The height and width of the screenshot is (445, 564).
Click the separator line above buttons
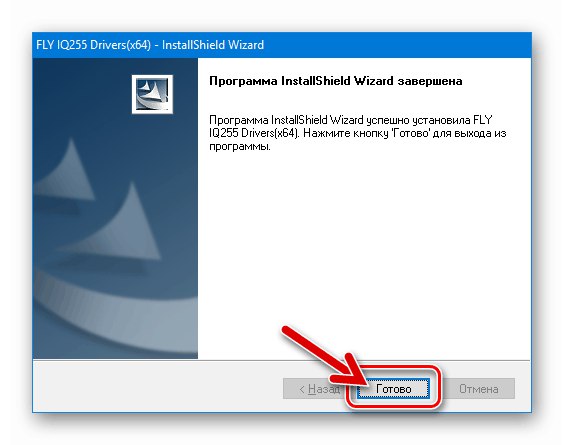coord(281,360)
